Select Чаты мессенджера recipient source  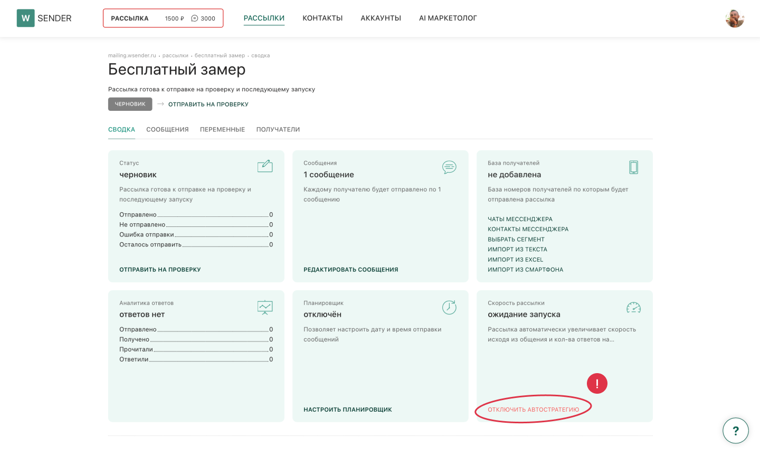(x=520, y=219)
